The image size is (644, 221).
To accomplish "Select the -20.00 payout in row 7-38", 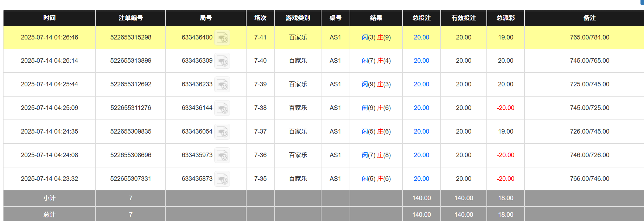I will [505, 108].
